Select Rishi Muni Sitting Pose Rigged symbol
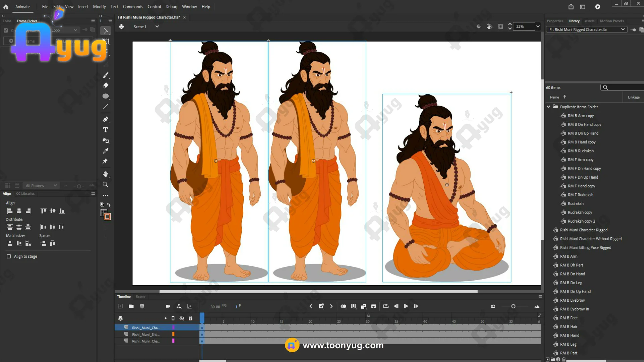Screen dimensions: 644x362 (585, 248)
